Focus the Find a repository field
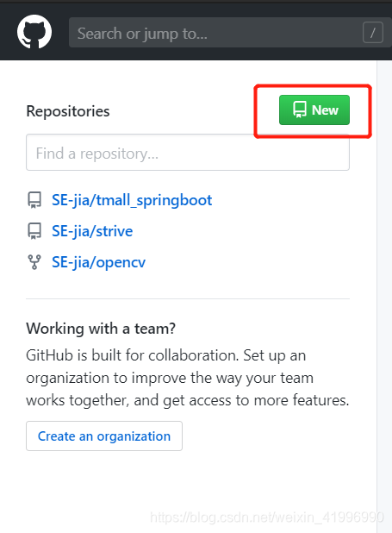The width and height of the screenshot is (392, 533). click(x=188, y=153)
